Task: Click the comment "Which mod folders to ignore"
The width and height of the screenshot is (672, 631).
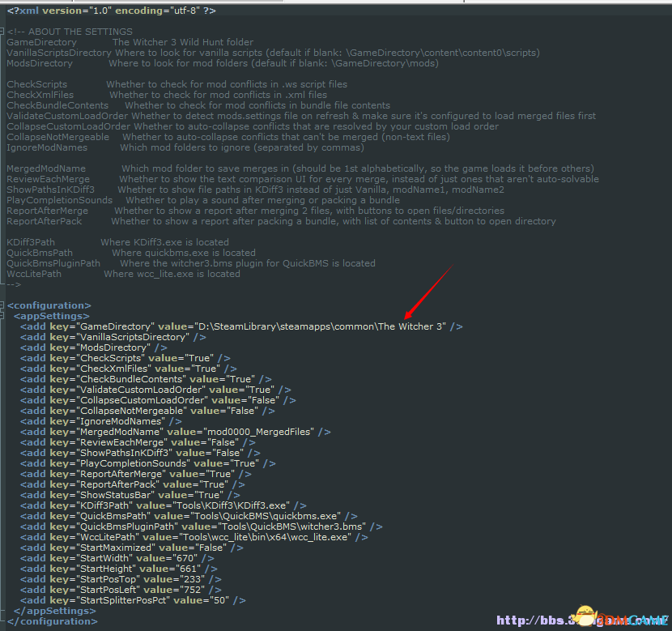Action: tap(185, 147)
